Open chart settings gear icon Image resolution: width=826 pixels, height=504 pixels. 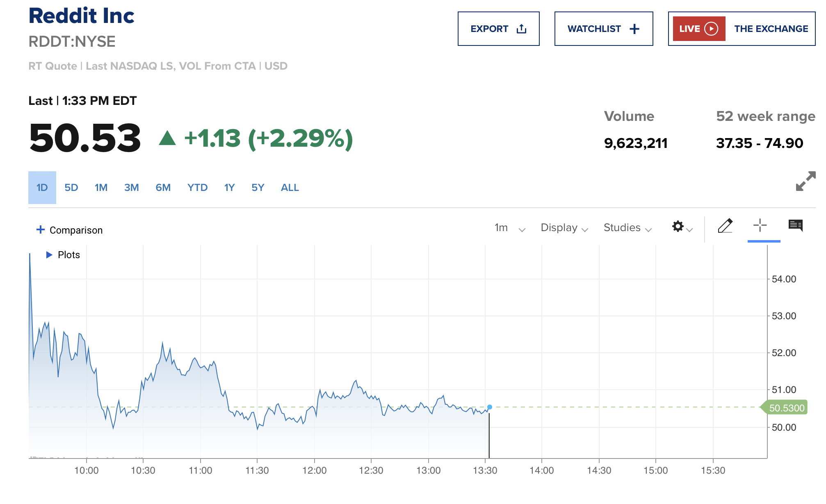pyautogui.click(x=678, y=226)
